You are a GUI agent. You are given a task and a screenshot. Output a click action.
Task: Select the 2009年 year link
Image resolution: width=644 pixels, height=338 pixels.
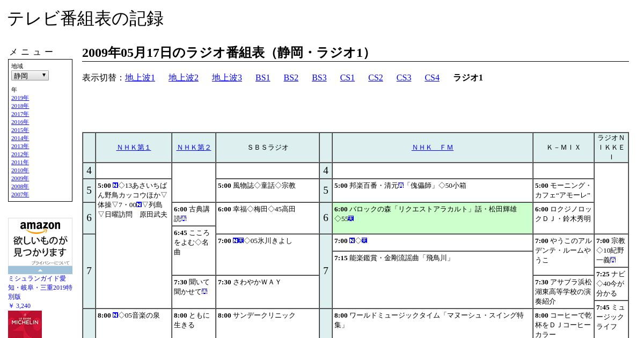tap(20, 178)
